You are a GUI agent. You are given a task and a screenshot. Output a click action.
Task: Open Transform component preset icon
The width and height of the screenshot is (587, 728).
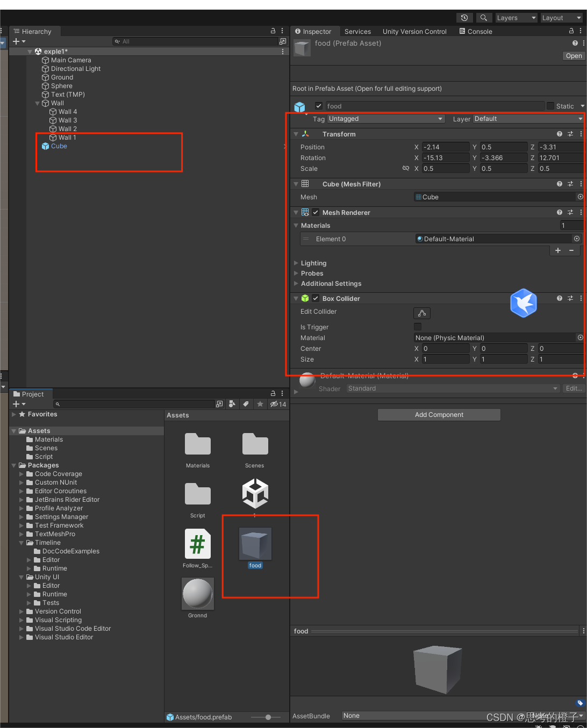click(x=570, y=134)
